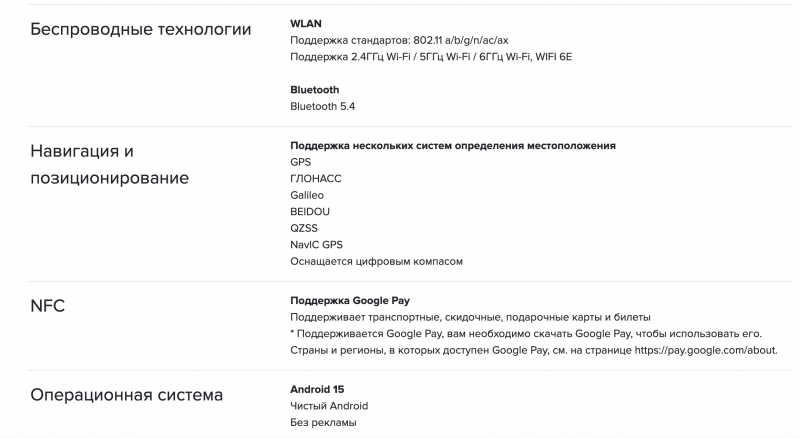Image resolution: width=800 pixels, height=438 pixels.
Task: Click the "Беспроводные технологии" section heading
Action: [x=140, y=29]
